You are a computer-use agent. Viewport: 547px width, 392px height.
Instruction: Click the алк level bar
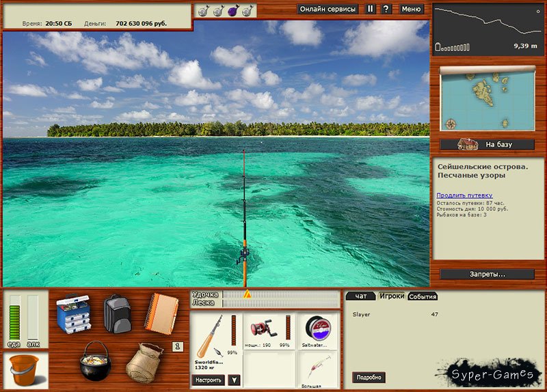[x=33, y=318]
